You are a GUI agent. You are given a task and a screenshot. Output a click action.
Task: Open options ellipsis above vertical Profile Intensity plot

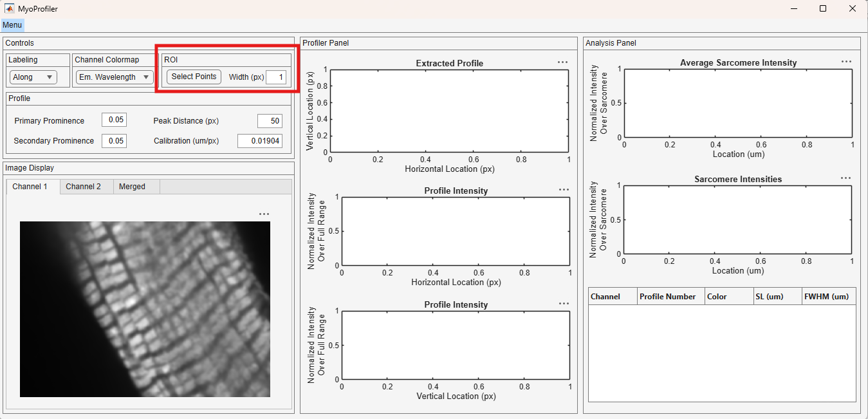tap(564, 304)
